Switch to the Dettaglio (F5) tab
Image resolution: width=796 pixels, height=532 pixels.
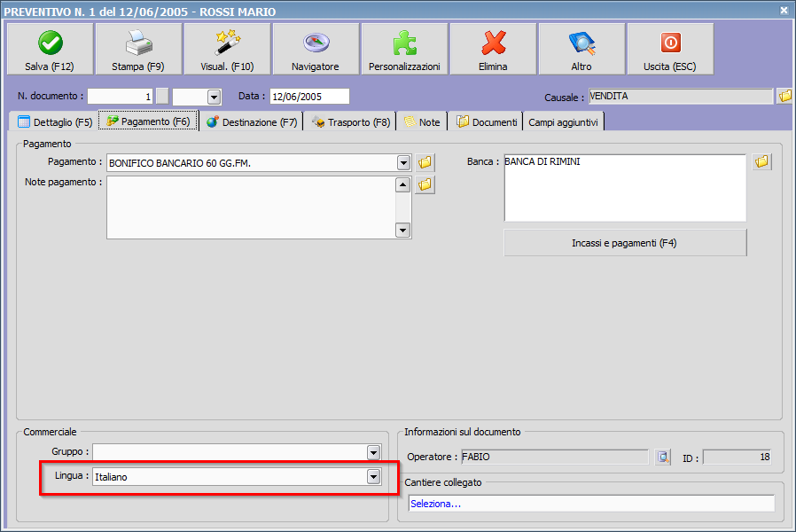click(x=55, y=121)
